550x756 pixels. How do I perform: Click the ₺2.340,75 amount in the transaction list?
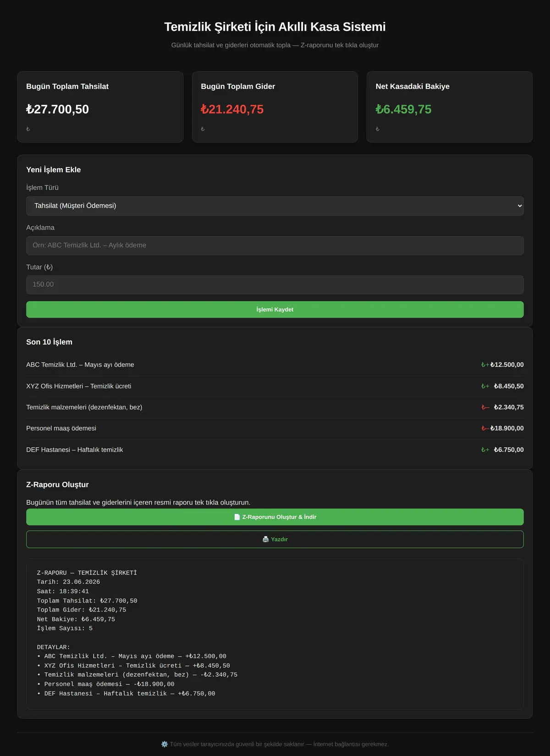[509, 407]
